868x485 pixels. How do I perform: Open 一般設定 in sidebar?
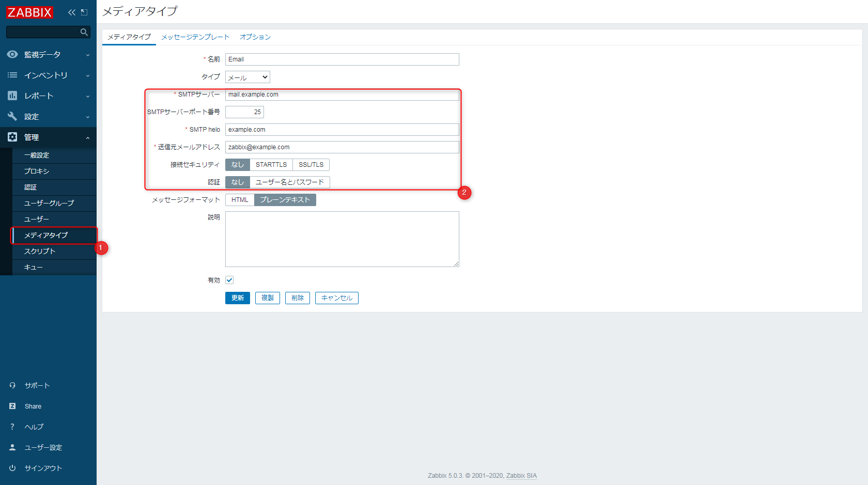54,155
